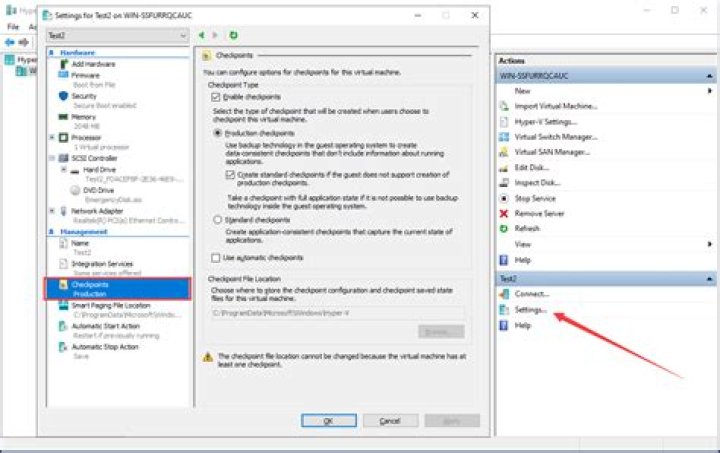Open Security settings with shield icon

tap(84, 96)
